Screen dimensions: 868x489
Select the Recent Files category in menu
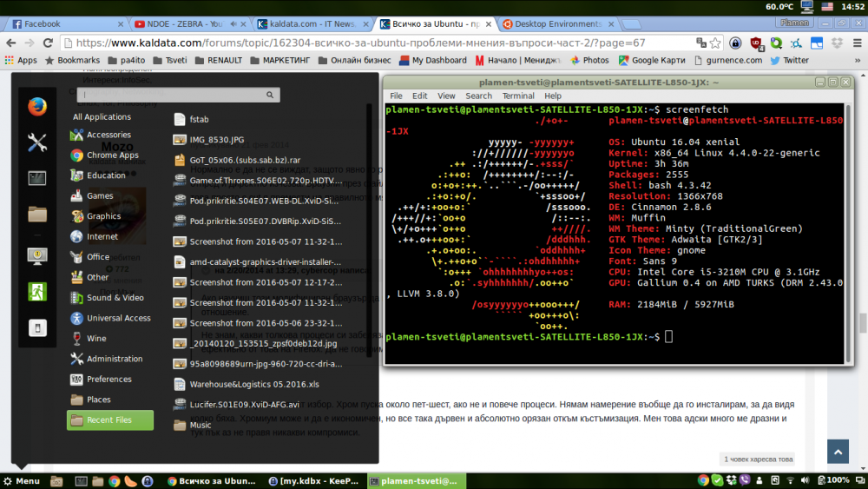tap(110, 420)
